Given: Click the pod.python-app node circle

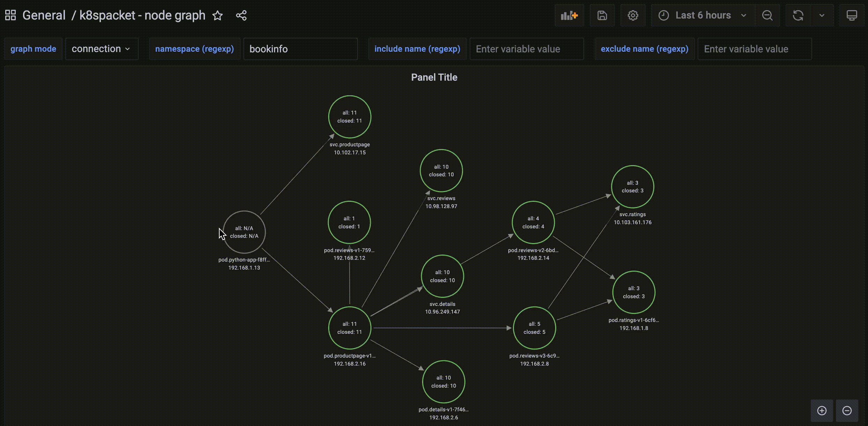Looking at the screenshot, I should pos(244,232).
